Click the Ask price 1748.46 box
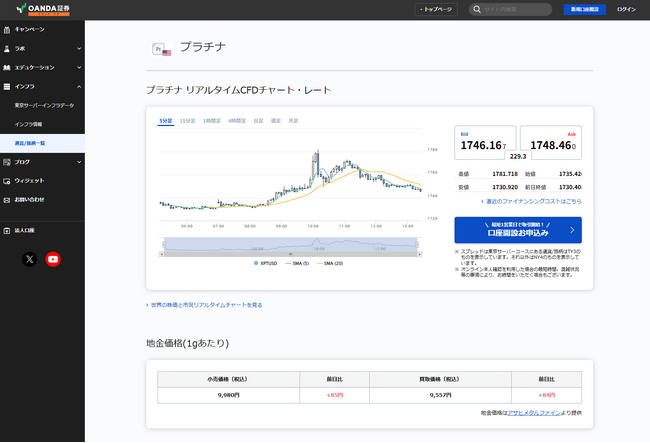This screenshot has width=650, height=443. click(551, 143)
